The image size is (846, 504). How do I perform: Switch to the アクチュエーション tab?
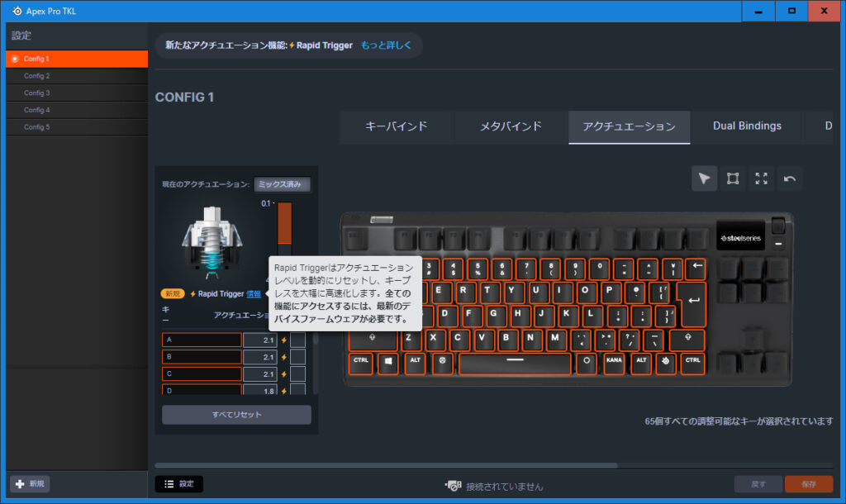(629, 126)
